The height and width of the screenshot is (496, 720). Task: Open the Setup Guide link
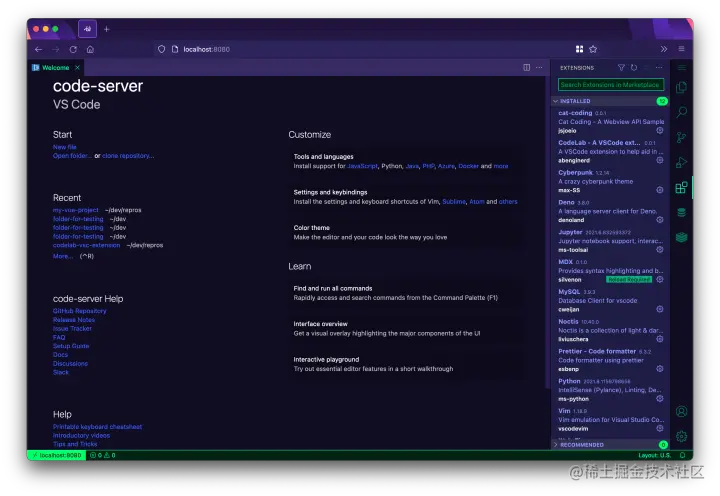71,346
